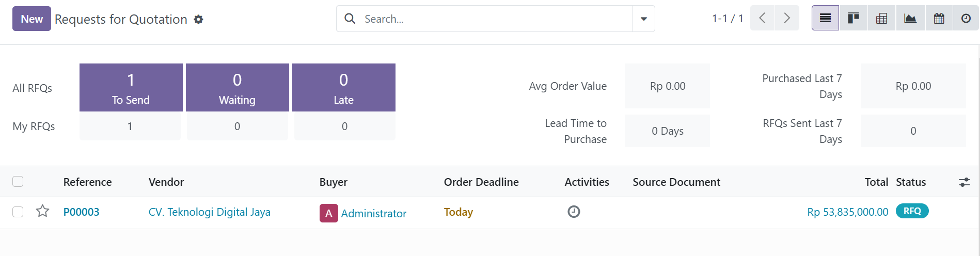This screenshot has width=980, height=256.
Task: Check the row checkbox for P00003
Action: click(18, 212)
